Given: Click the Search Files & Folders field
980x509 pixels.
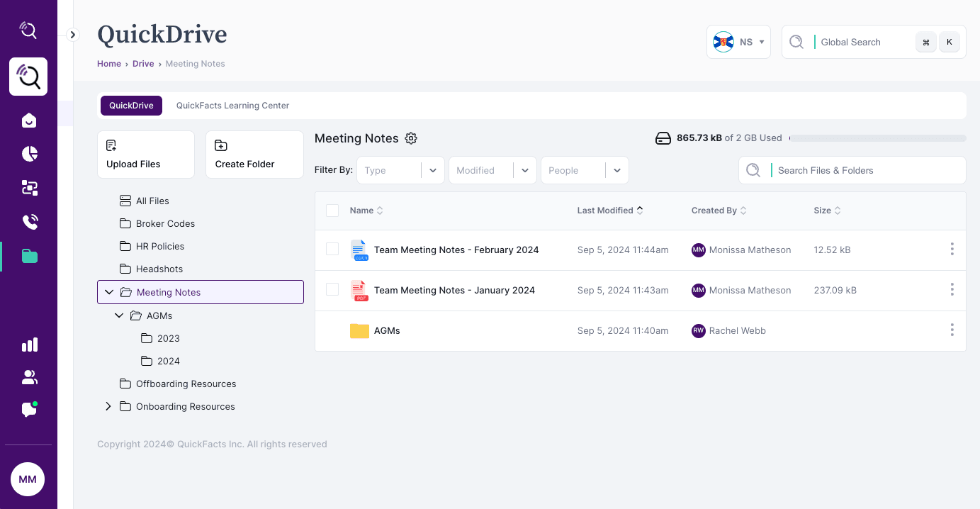Looking at the screenshot, I should 864,170.
